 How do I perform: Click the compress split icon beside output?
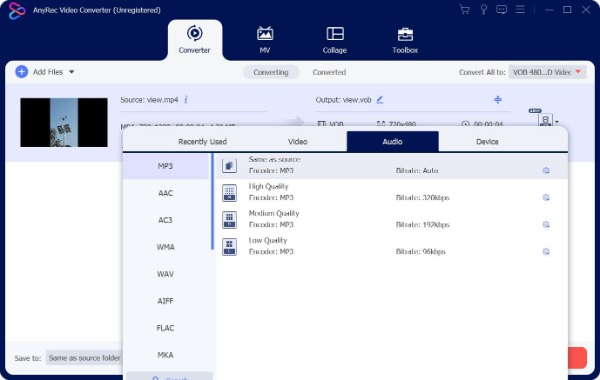pyautogui.click(x=497, y=99)
